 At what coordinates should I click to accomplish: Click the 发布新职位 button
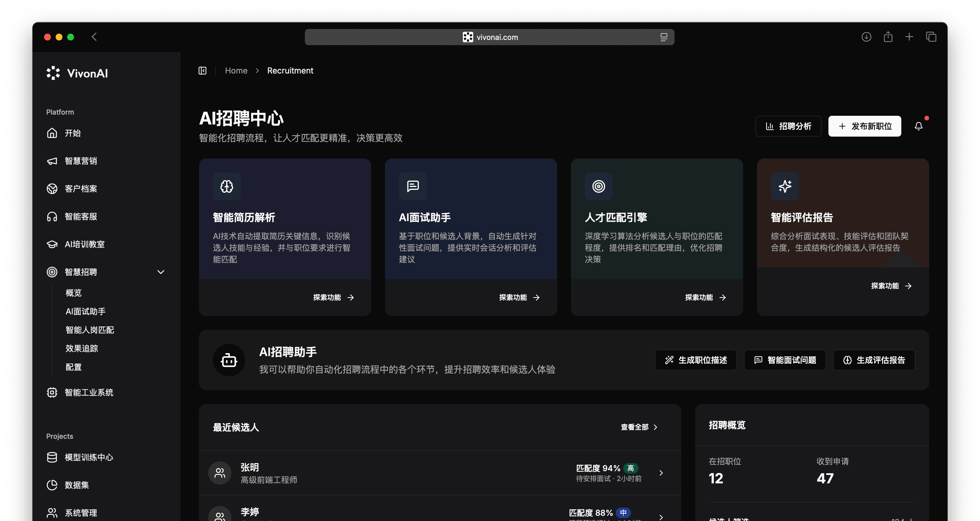864,126
